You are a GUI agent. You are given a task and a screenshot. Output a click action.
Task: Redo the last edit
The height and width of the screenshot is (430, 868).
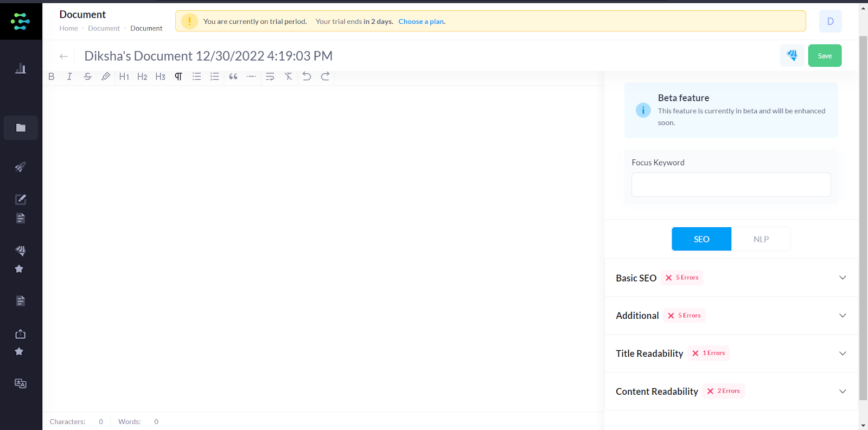tap(325, 76)
